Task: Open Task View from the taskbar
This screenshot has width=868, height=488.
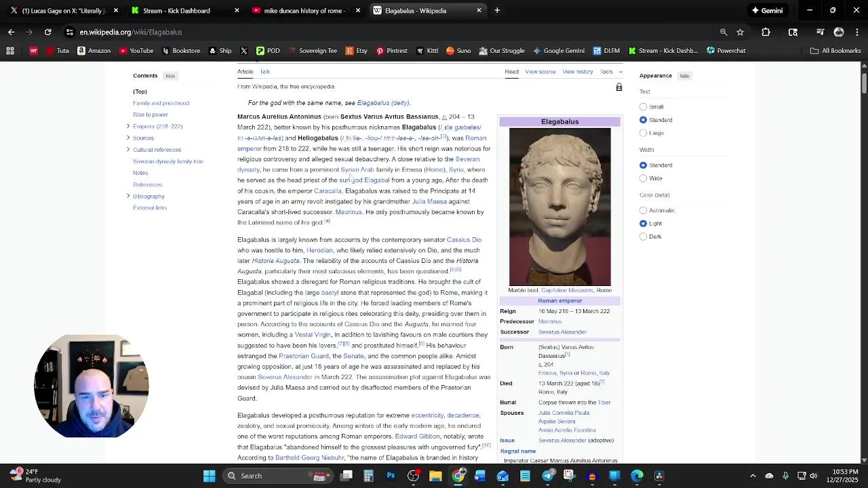Action: click(x=346, y=476)
